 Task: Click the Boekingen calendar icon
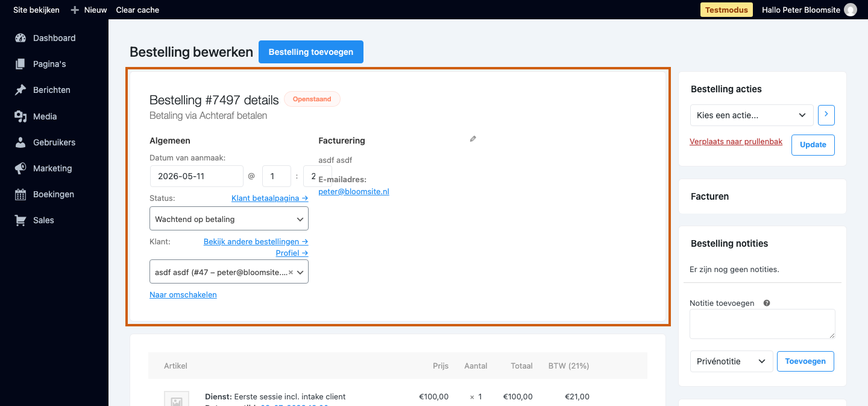(x=20, y=194)
